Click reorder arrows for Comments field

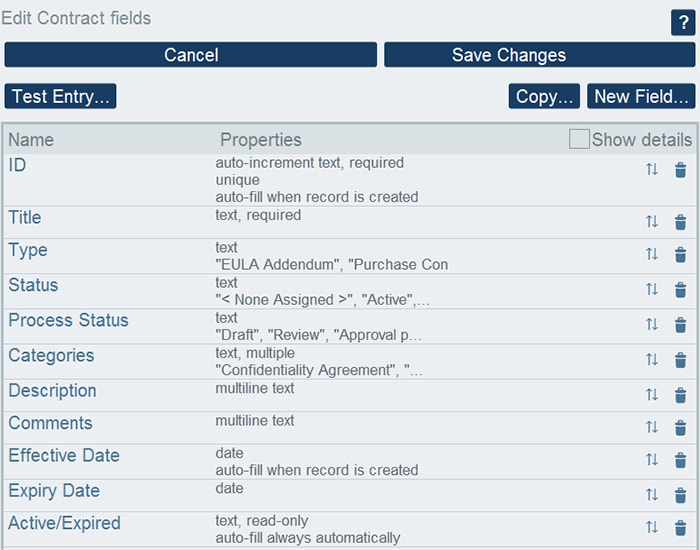point(652,427)
